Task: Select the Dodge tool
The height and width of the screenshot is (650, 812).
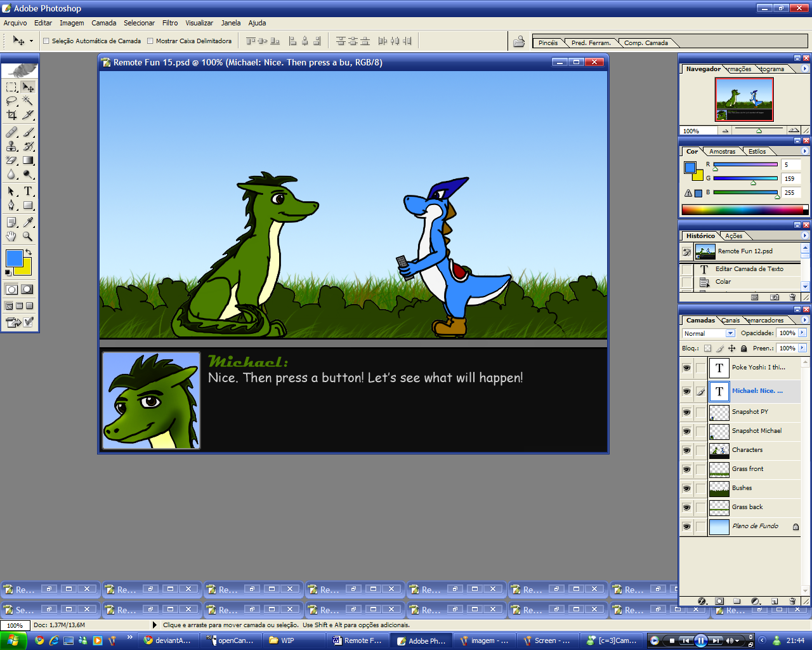Action: click(28, 175)
